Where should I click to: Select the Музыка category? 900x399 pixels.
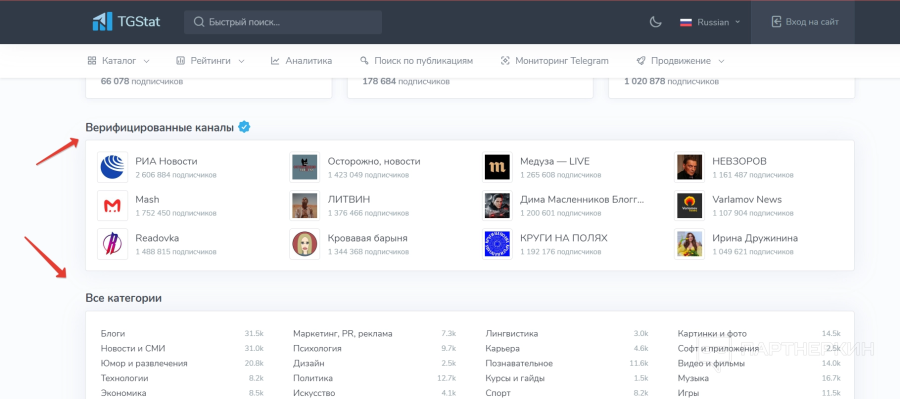coord(693,378)
